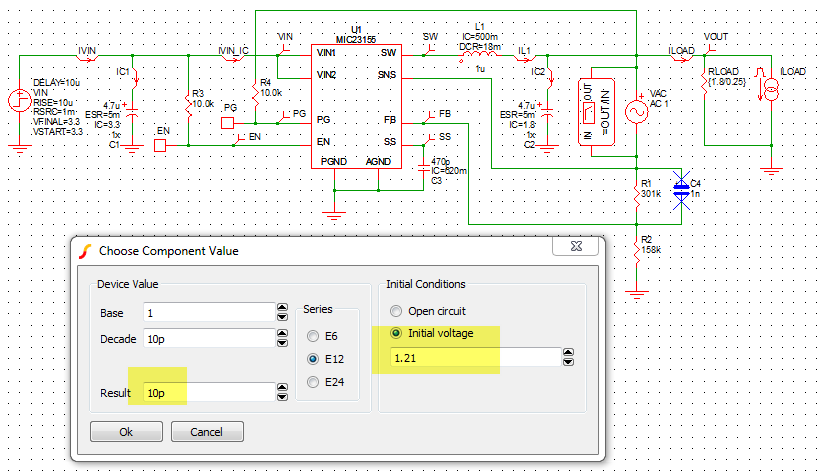Increase the Decade value with up arrow

pyautogui.click(x=282, y=334)
